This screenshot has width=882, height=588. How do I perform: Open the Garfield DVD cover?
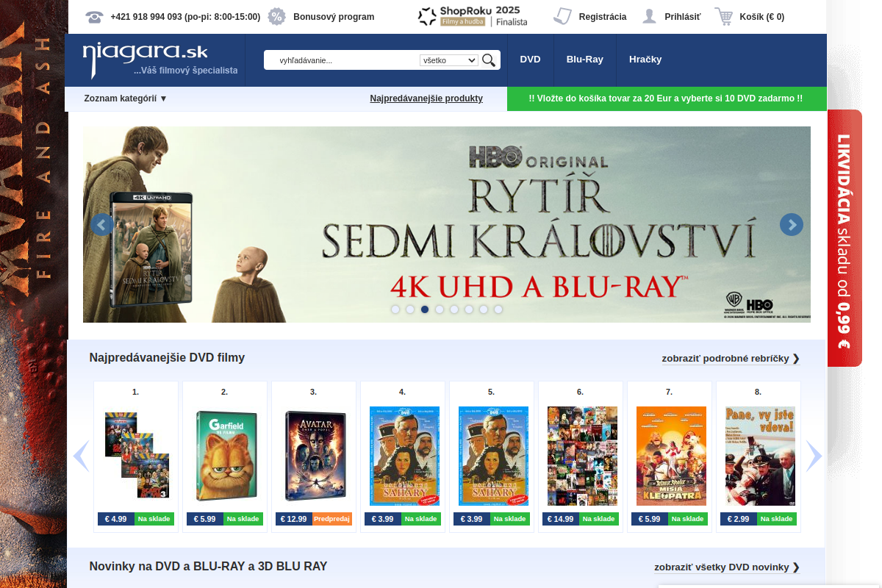pyautogui.click(x=226, y=456)
